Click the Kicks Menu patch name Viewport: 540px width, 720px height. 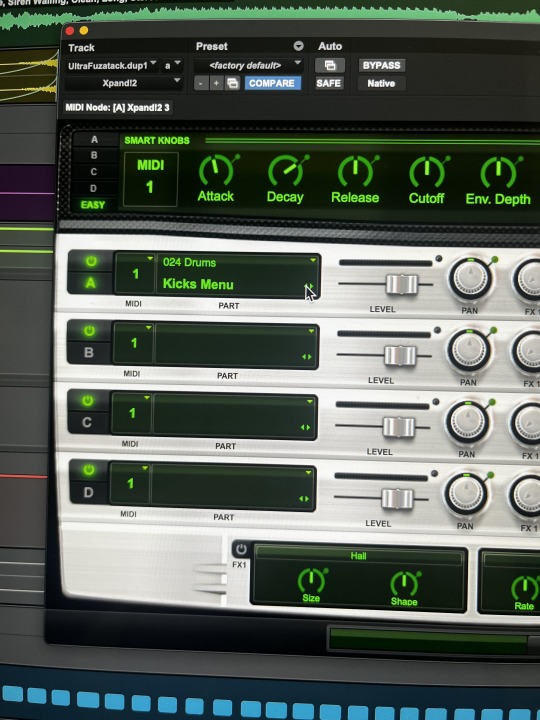tap(198, 284)
